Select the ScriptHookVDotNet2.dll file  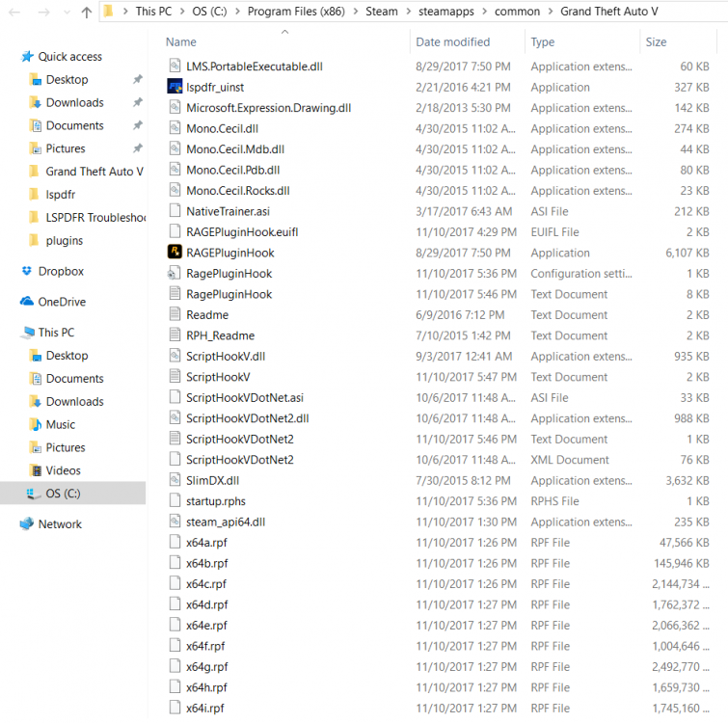tap(248, 418)
